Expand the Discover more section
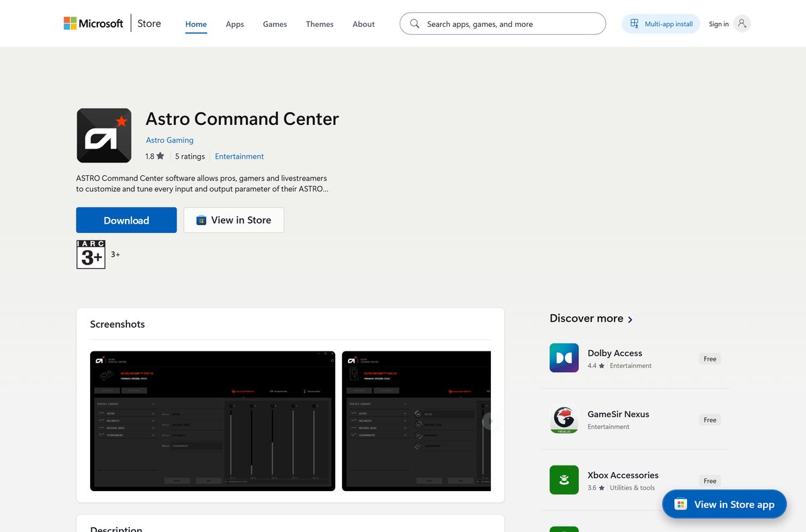 [x=591, y=318]
